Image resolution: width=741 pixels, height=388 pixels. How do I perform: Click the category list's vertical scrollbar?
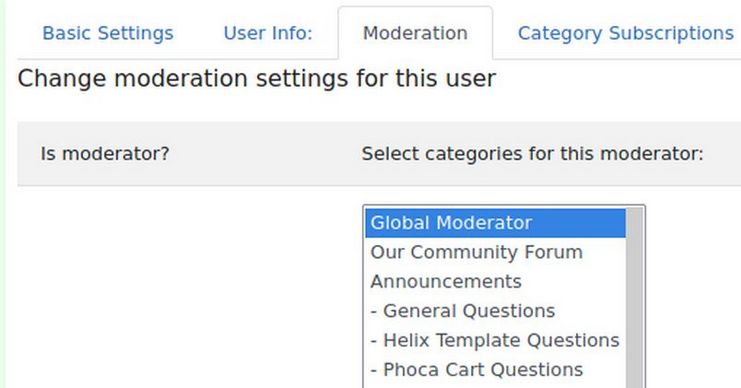634,298
